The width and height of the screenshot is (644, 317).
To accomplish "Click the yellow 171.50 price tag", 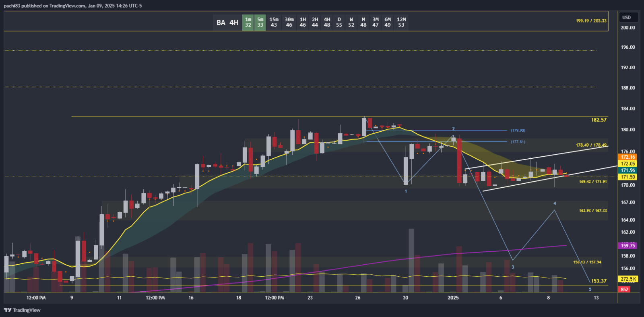I will click(x=627, y=177).
